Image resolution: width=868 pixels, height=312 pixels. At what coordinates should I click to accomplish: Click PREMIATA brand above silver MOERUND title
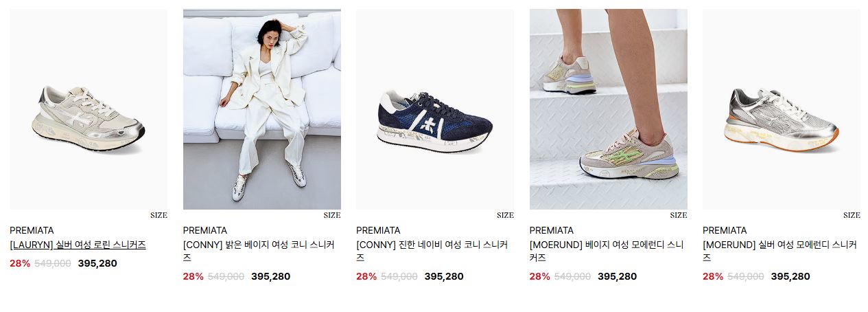[x=725, y=230]
